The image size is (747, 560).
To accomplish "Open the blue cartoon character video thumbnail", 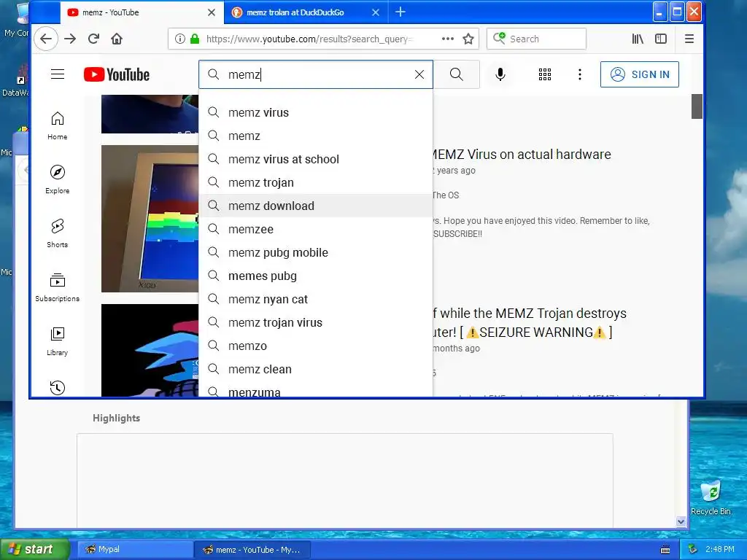I will [150, 351].
